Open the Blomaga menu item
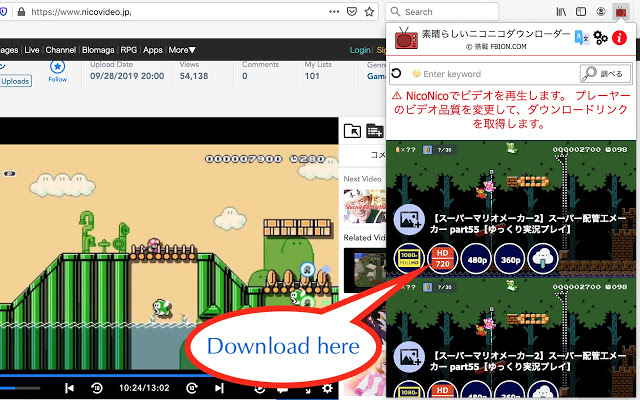Screen dimensions: 640x400 (98, 50)
